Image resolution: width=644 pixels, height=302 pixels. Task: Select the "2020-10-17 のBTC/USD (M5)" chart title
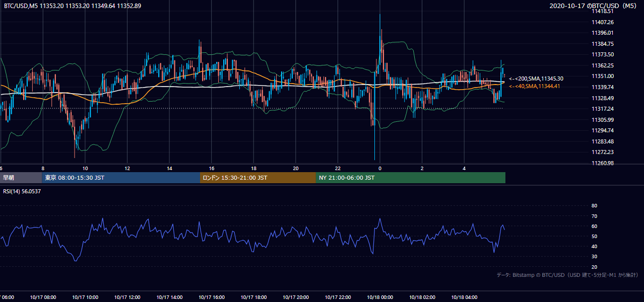pos(594,6)
